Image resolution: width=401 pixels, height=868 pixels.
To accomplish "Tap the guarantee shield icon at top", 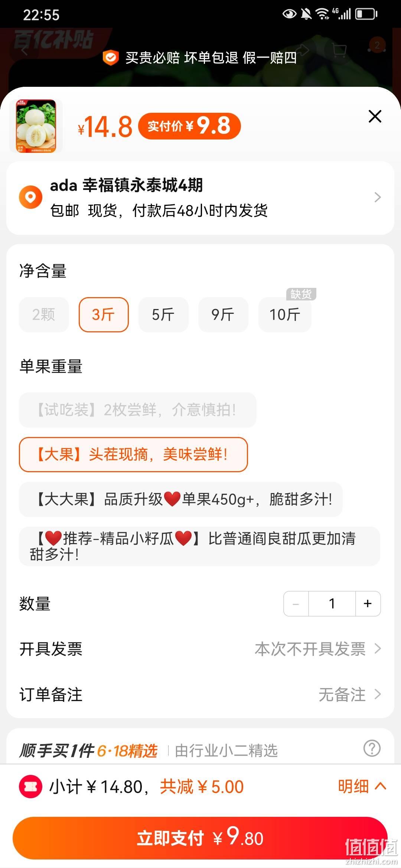I will pyautogui.click(x=110, y=58).
